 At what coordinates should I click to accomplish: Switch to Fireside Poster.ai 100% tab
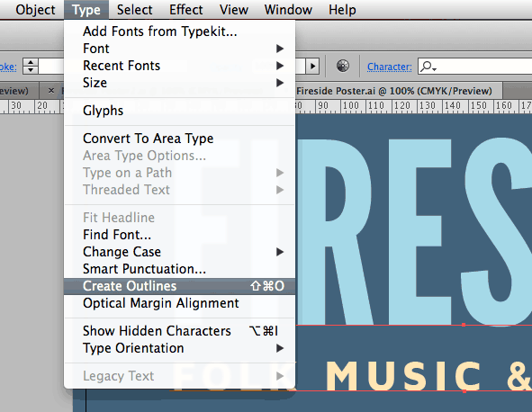click(394, 91)
